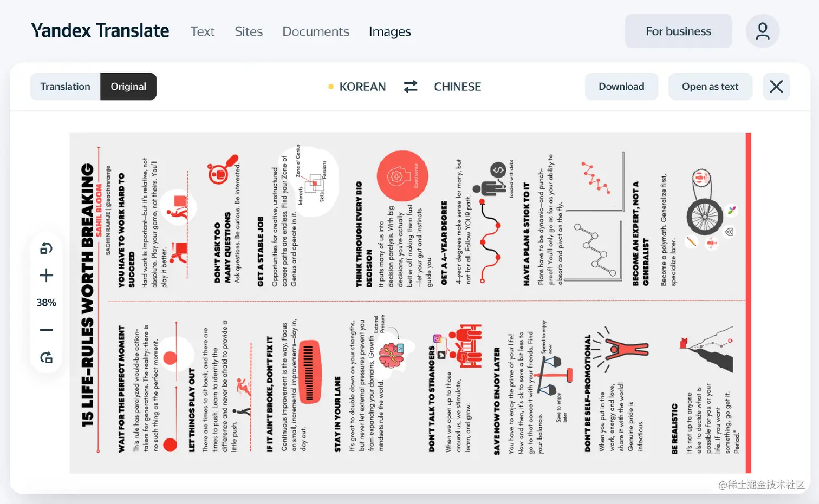Click Open as text button
Image resolution: width=819 pixels, height=504 pixels.
[710, 87]
